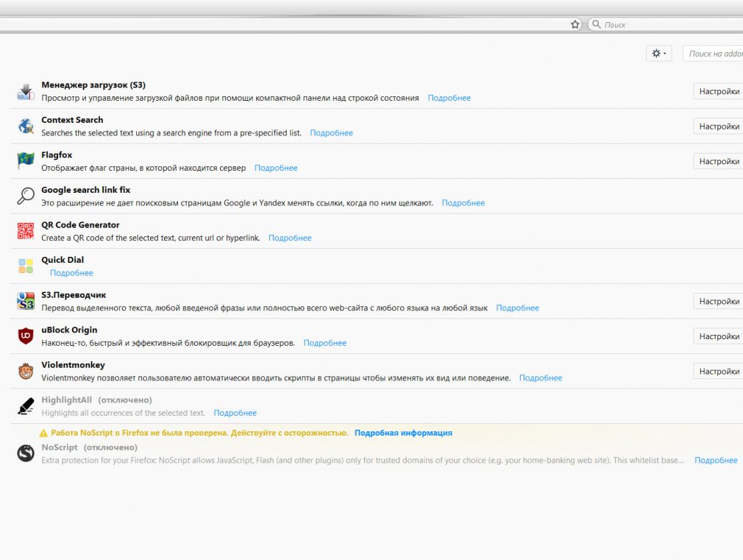Focus the add-ons search field
This screenshot has width=743, height=560.
click(713, 54)
